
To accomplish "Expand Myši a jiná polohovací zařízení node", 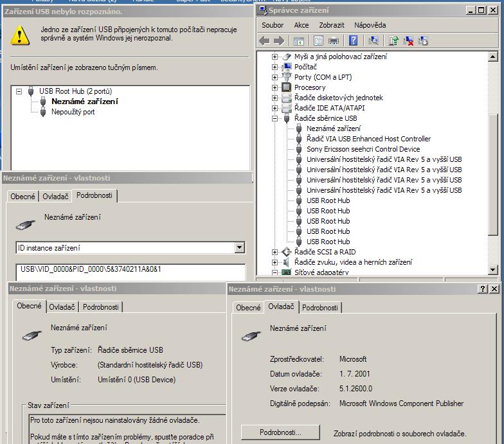I will pyautogui.click(x=274, y=57).
